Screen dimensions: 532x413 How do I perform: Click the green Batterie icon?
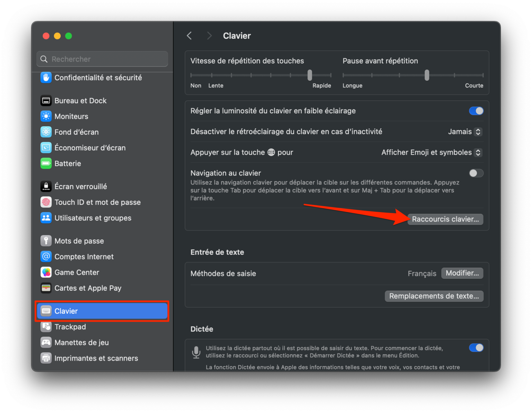pos(46,163)
